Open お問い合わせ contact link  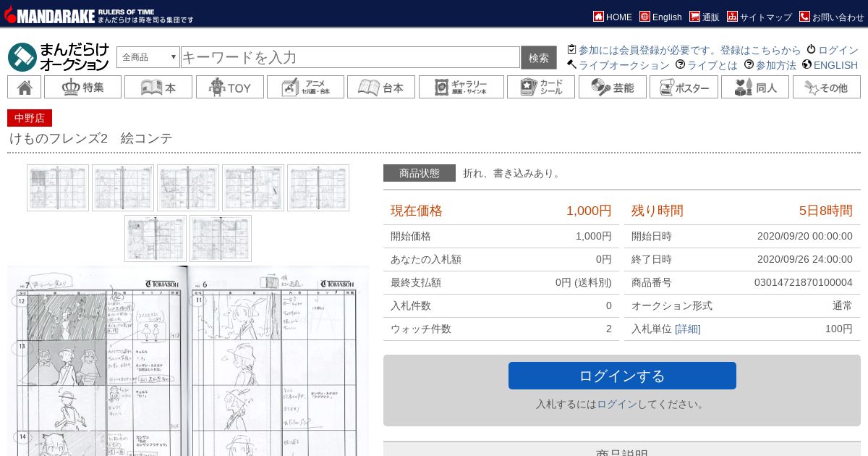pyautogui.click(x=838, y=17)
